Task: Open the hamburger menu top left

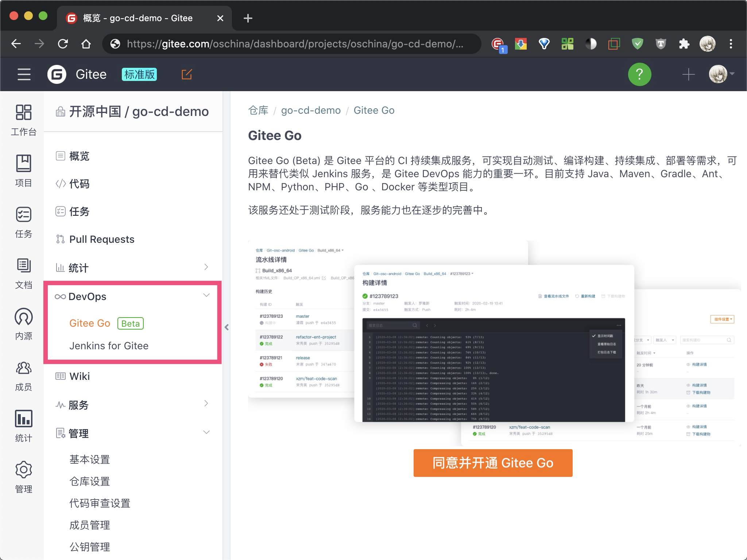Action: (x=23, y=74)
